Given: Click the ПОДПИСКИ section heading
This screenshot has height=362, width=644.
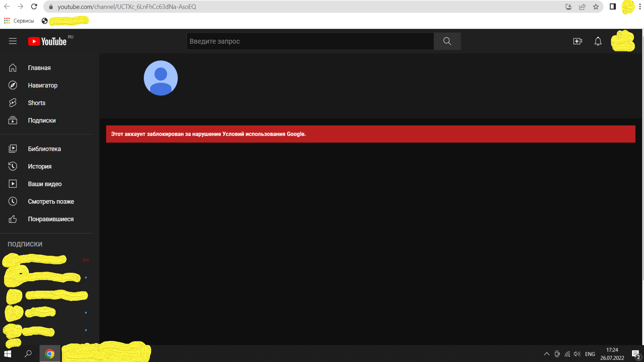Looking at the screenshot, I should click(25, 244).
